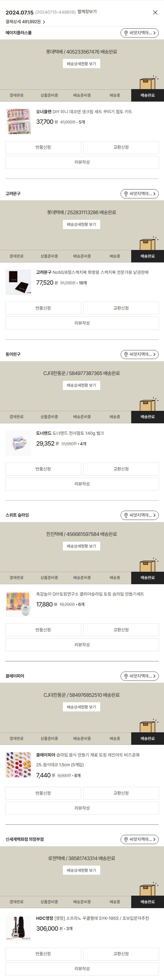Close the order detail page
The image size is (164, 980).
point(155,13)
